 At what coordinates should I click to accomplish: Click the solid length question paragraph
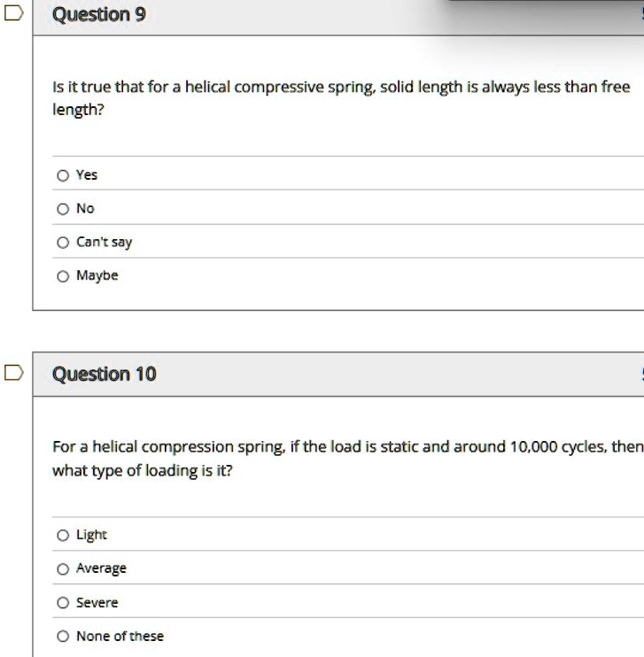(341, 98)
